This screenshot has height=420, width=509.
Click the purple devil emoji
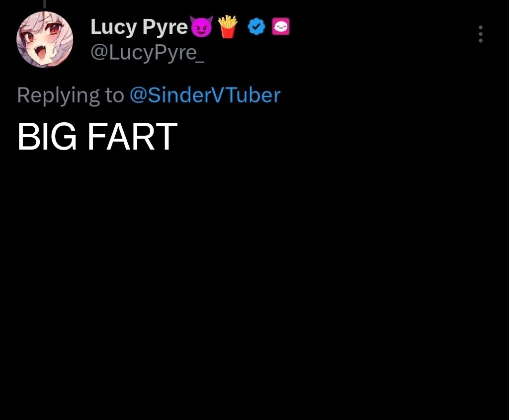(202, 27)
